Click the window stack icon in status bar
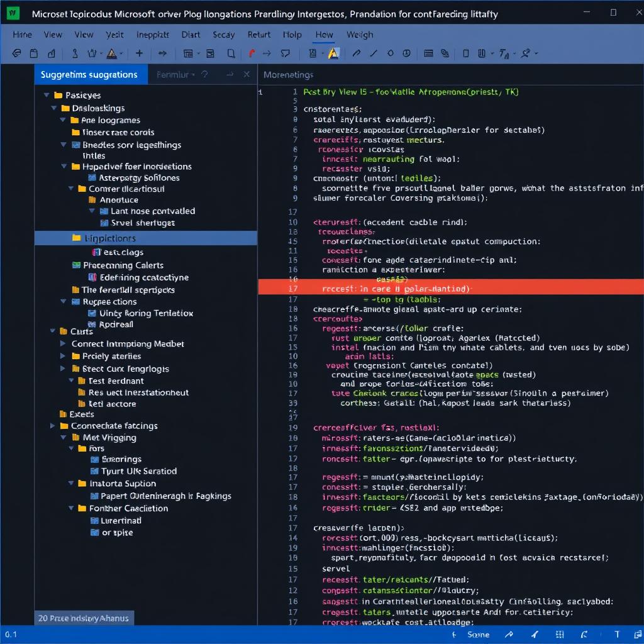Screen dimensions: 644x644 coord(638,635)
